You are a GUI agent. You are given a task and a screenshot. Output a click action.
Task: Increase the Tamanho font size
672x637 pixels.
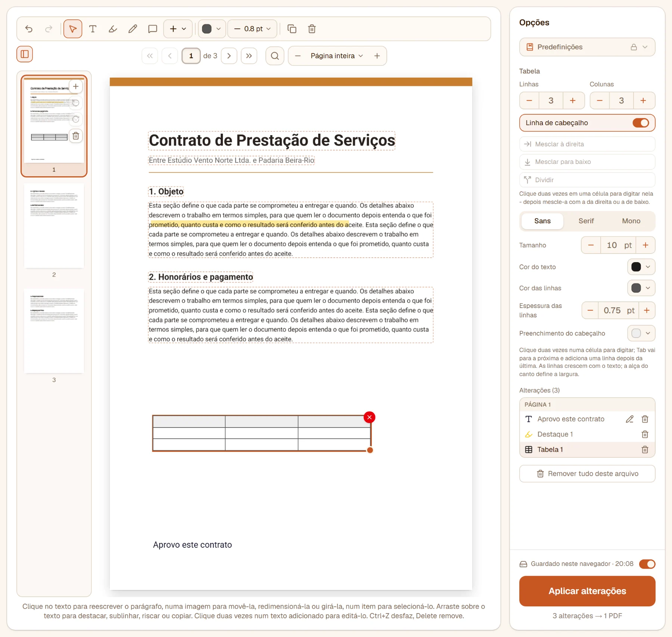point(645,245)
